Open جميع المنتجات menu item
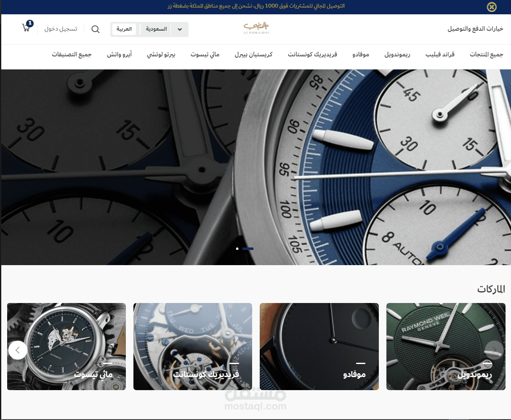The height and width of the screenshot is (420, 511). [x=487, y=55]
